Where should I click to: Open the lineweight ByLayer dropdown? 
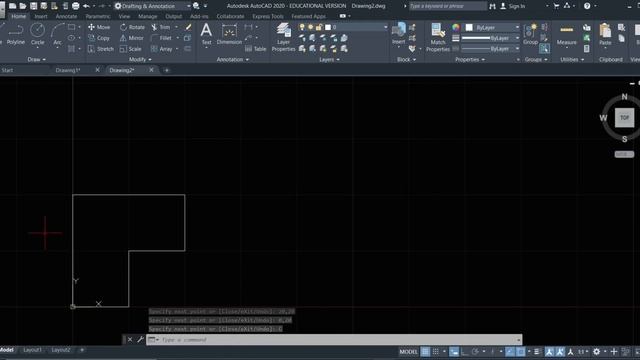(x=490, y=38)
